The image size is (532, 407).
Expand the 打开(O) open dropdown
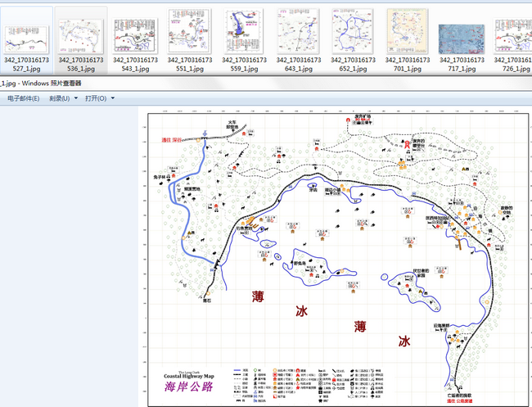coord(99,98)
